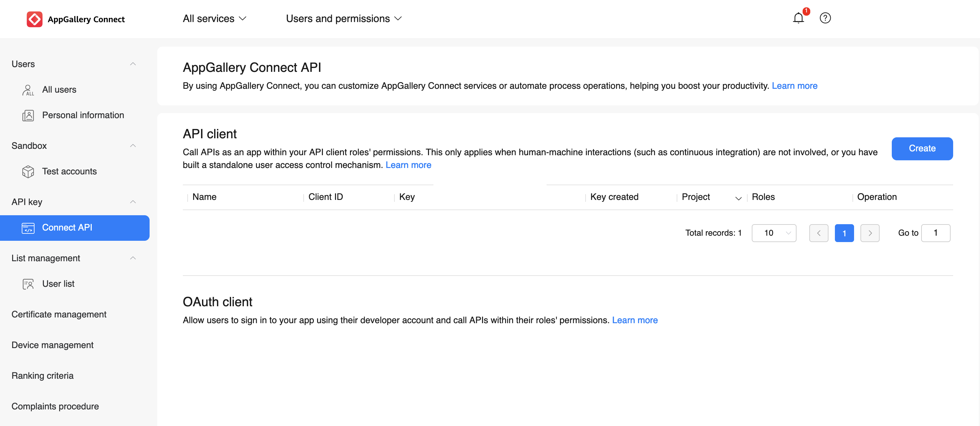
Task: Click the All users person icon
Action: coord(28,90)
